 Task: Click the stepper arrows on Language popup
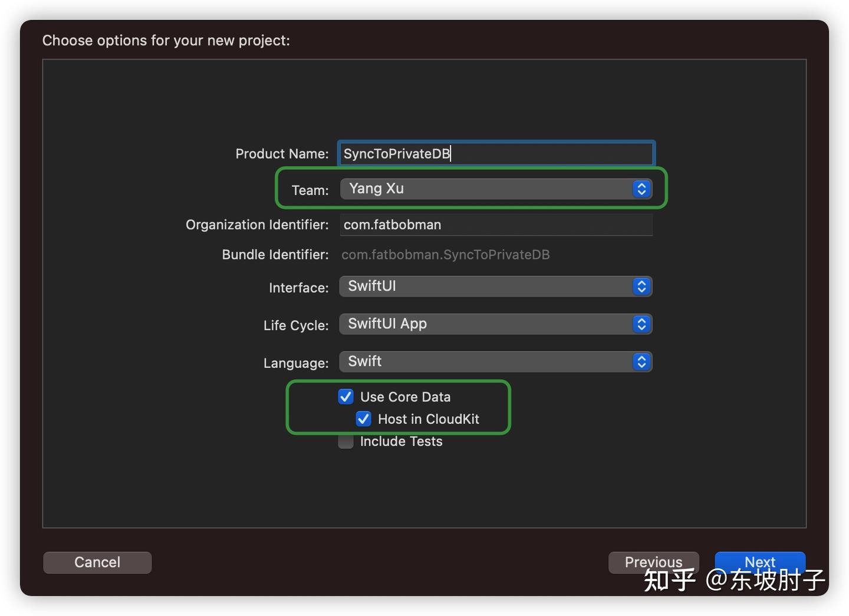point(641,361)
